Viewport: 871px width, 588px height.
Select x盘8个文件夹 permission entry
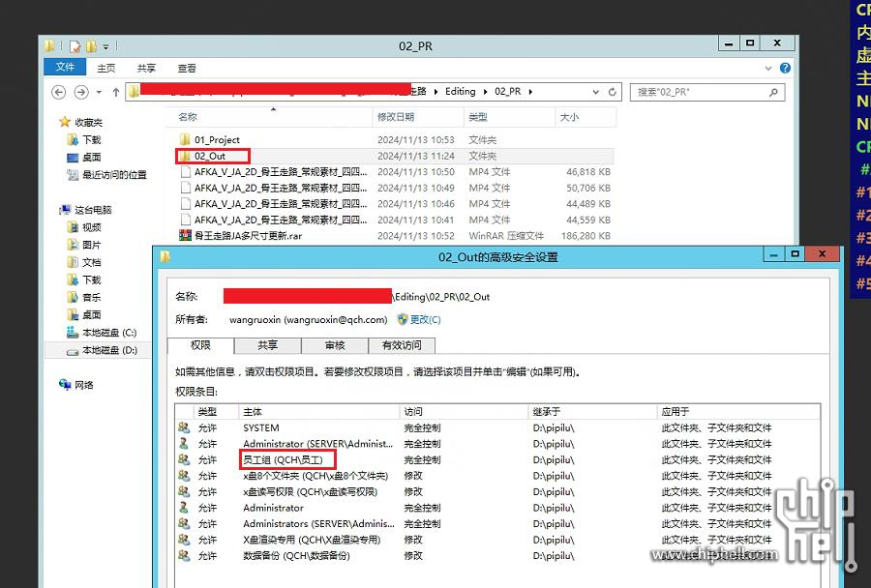pyautogui.click(x=497, y=476)
